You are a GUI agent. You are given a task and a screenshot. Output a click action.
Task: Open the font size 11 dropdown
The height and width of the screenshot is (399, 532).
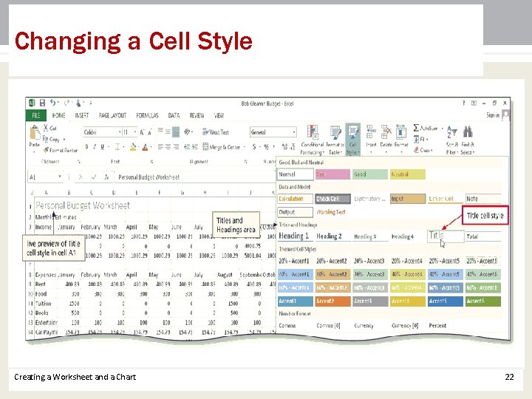(x=134, y=132)
